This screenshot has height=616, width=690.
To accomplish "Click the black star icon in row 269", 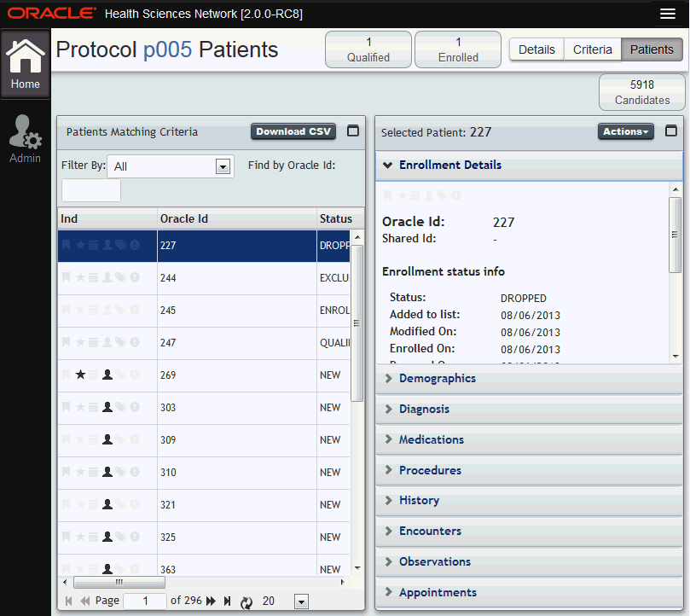I will click(80, 375).
